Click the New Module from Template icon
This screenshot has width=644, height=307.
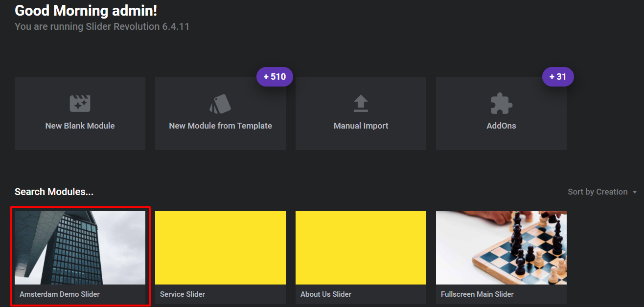(220, 104)
